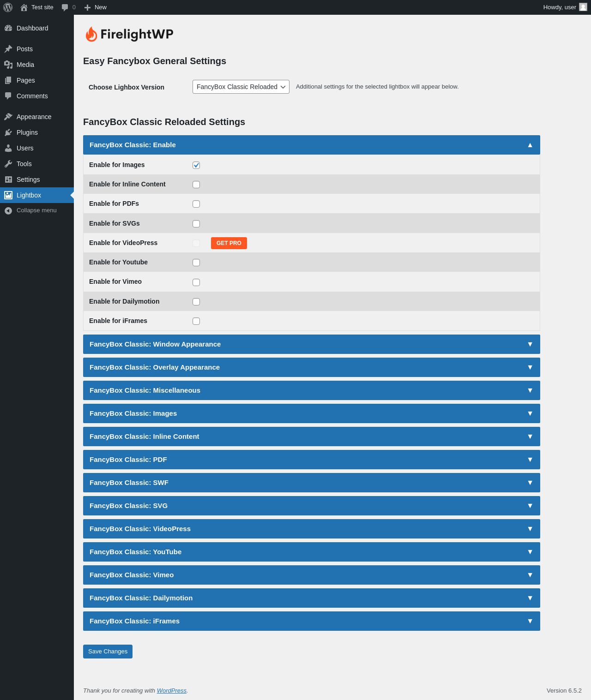591x700 pixels.
Task: Open the Appearance menu item
Action: 37,117
